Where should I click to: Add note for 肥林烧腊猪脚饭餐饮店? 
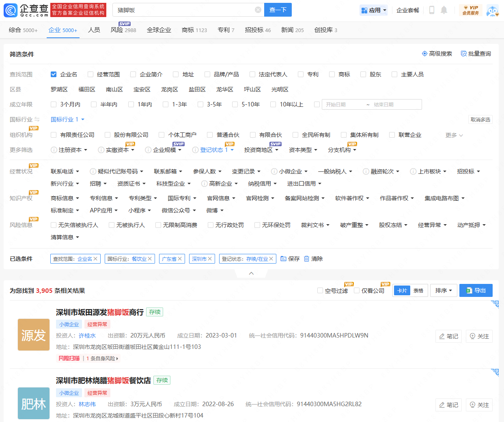click(x=448, y=405)
